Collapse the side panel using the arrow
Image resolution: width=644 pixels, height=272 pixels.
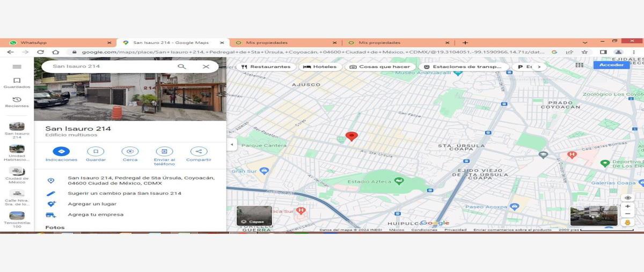[232, 145]
